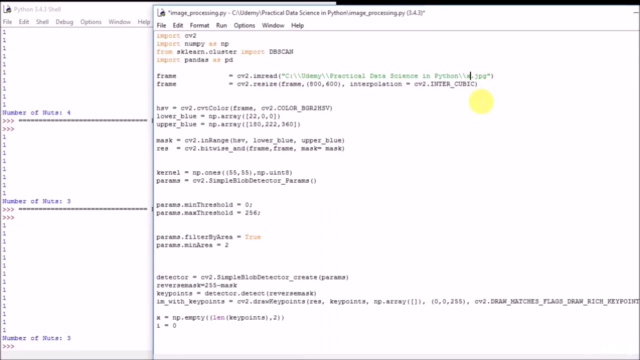Open Format menu in editor window
Screen dimensions: 640x360
[199, 25]
